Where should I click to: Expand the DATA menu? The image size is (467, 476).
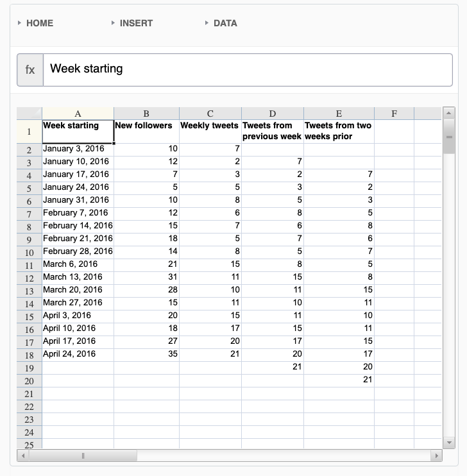(x=221, y=23)
